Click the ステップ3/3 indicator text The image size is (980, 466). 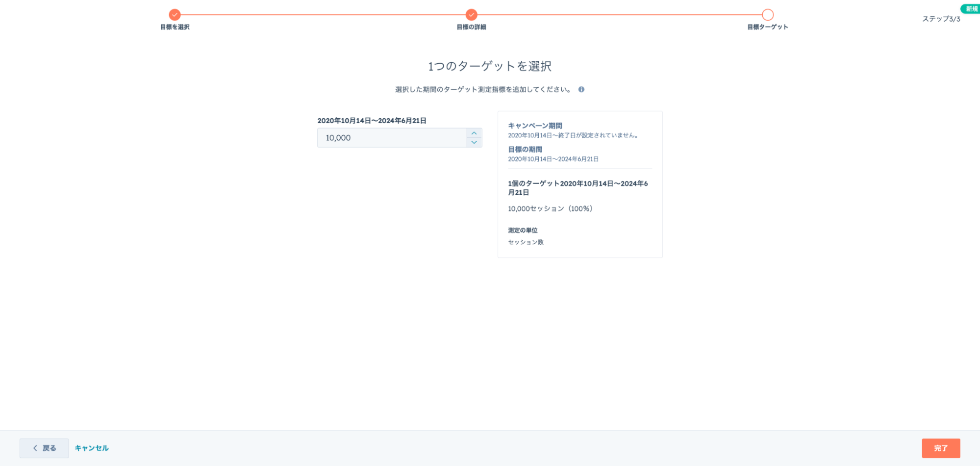941,19
